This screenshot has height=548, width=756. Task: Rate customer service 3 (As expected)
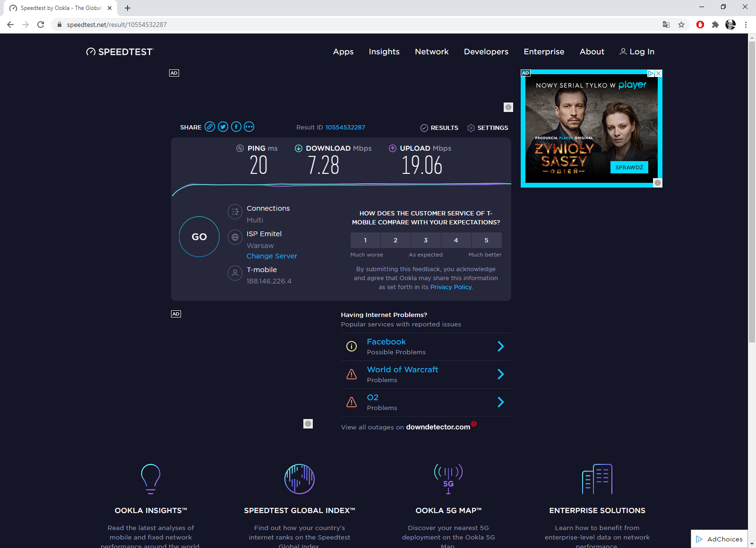(426, 240)
